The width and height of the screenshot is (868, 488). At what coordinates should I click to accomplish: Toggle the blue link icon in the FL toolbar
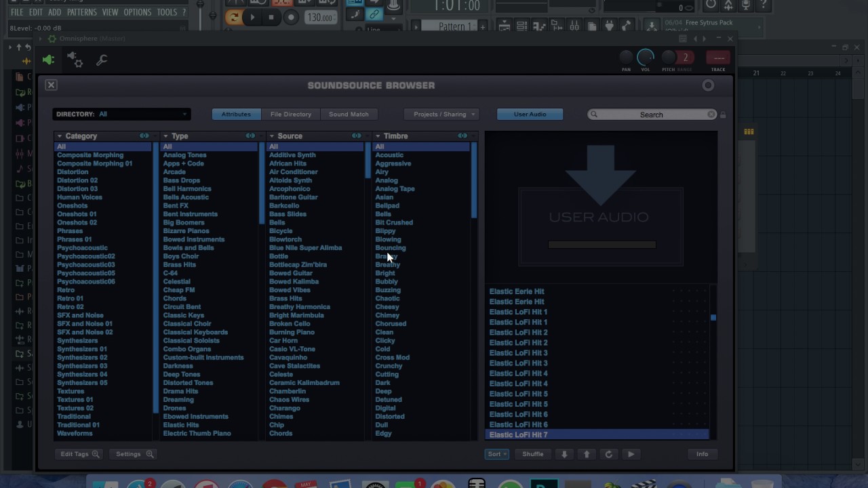tap(374, 14)
